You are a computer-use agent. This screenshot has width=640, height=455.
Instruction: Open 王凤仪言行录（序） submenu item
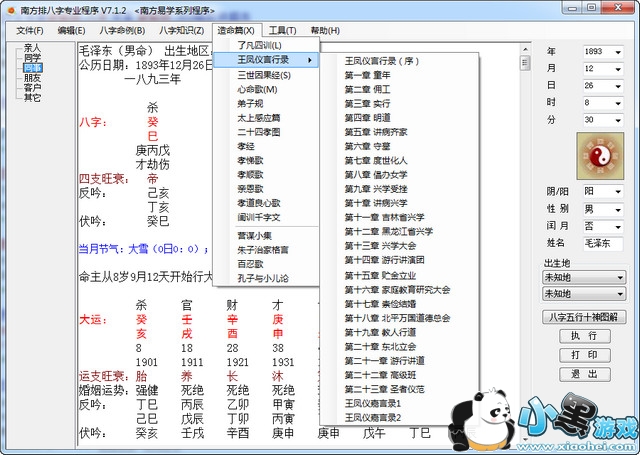(399, 61)
